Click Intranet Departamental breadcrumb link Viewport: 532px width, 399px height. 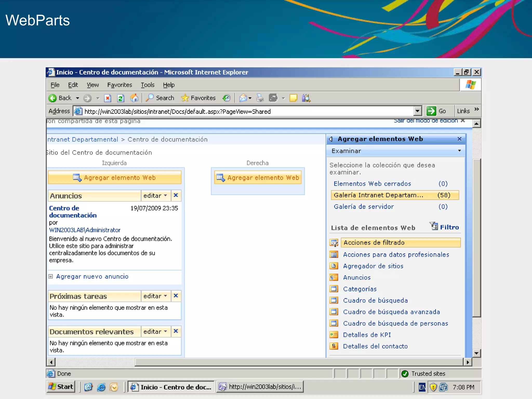point(83,139)
